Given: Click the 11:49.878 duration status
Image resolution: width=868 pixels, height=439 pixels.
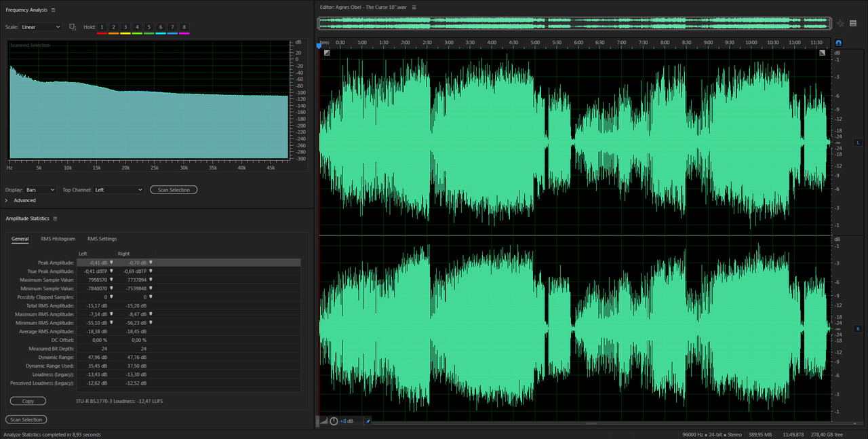Looking at the screenshot, I should [x=792, y=434].
